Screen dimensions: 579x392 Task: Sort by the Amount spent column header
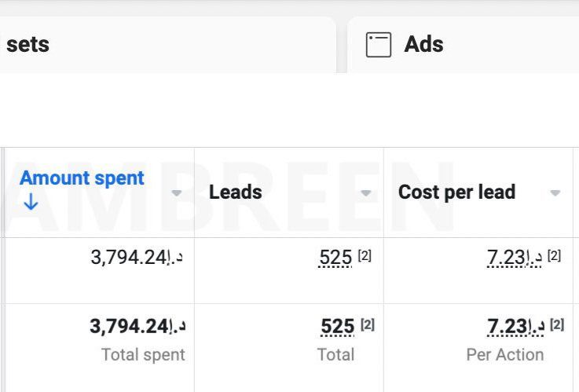[82, 178]
